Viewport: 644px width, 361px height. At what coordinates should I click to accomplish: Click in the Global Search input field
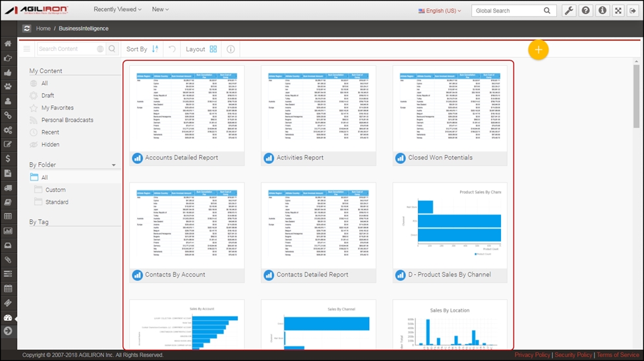508,11
